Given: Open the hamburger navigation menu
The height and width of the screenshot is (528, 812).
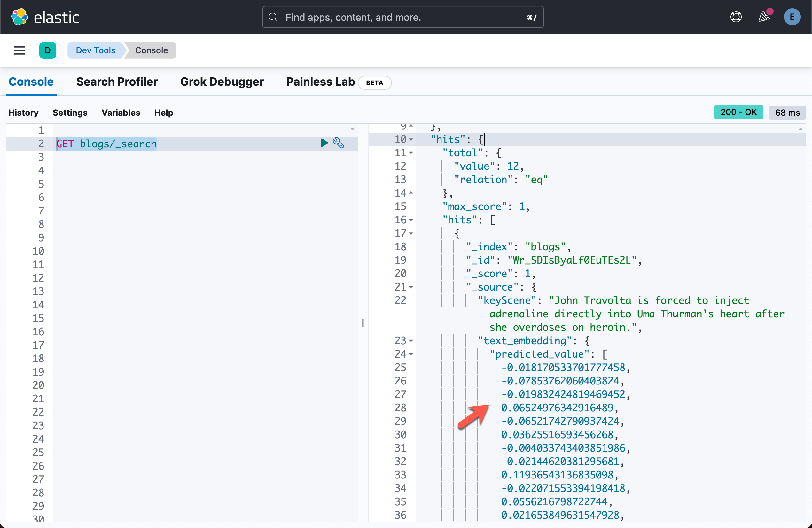Looking at the screenshot, I should pyautogui.click(x=20, y=50).
